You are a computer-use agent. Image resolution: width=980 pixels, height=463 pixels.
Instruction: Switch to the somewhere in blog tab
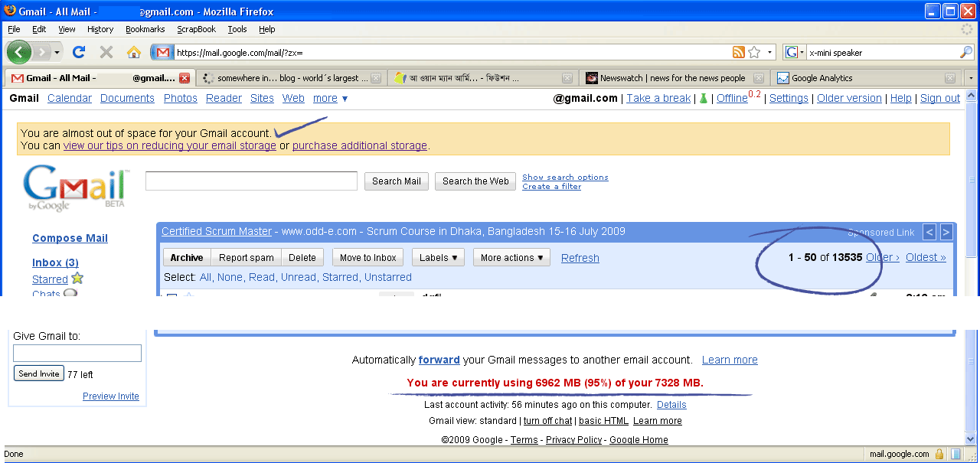pos(291,78)
